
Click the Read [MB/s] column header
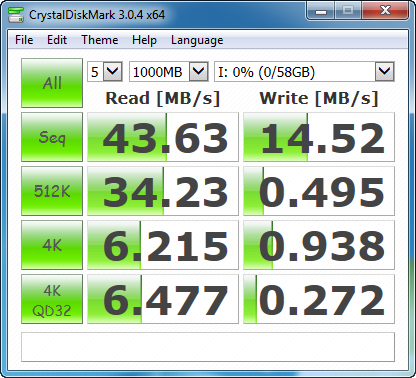tap(163, 99)
